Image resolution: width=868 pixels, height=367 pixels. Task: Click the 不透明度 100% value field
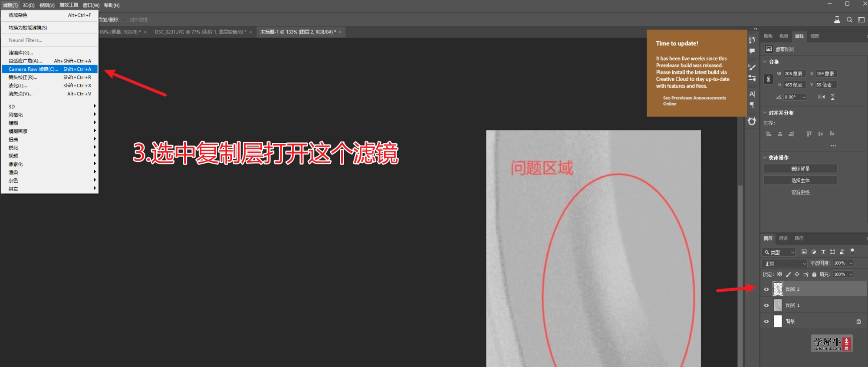tap(839, 263)
